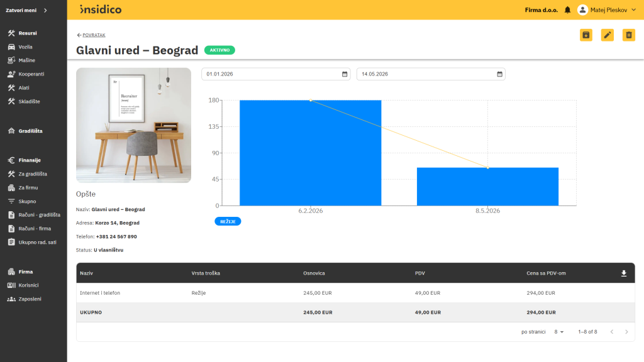The width and height of the screenshot is (644, 362).
Task: Open the notifications bell
Action: [x=567, y=10]
